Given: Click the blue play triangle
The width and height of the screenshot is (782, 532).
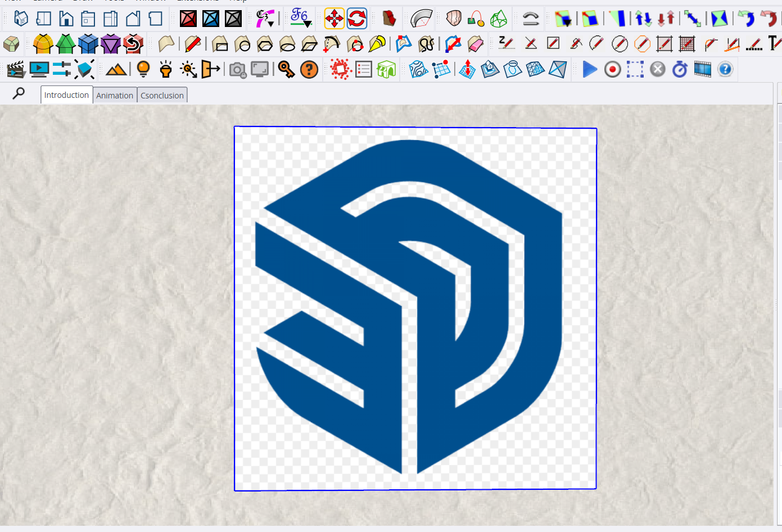Looking at the screenshot, I should pyautogui.click(x=590, y=69).
